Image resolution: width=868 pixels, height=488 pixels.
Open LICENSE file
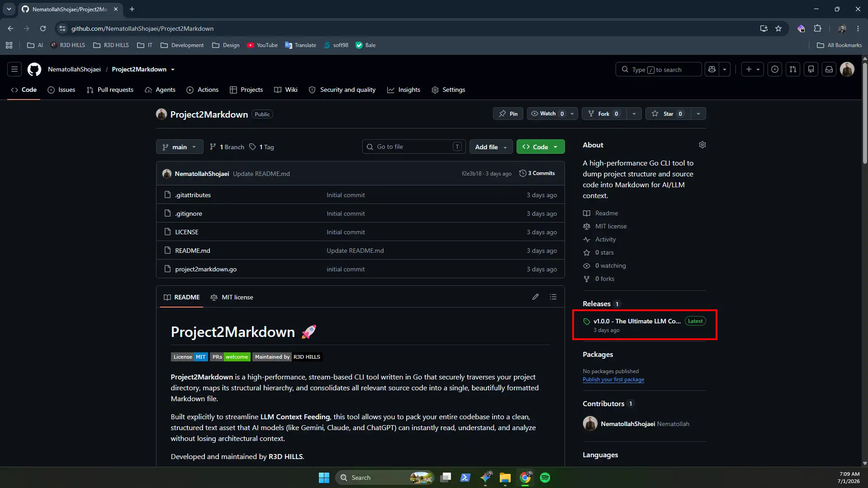187,232
